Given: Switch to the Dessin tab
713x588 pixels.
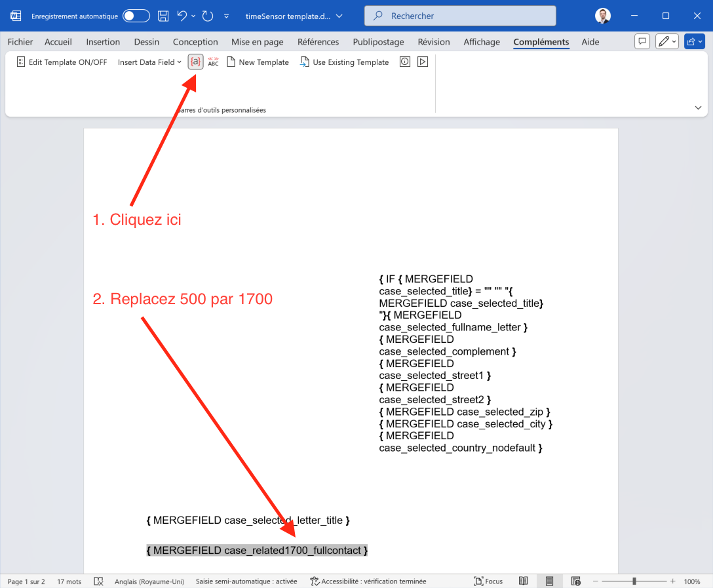Looking at the screenshot, I should [146, 42].
